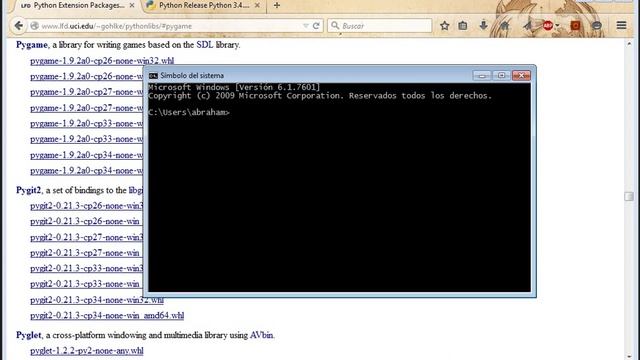The width and height of the screenshot is (640, 360).
Task: Click the search magnifier icon
Action: [335, 26]
